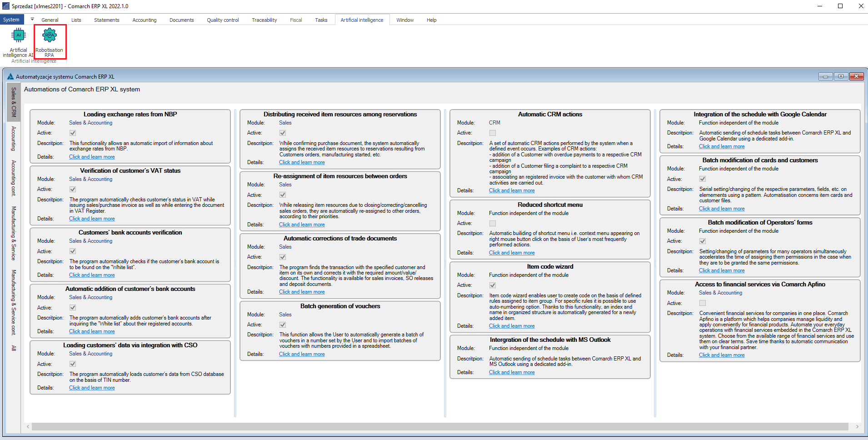Open learn more link for Operators' forms modification
868x440 pixels.
pyautogui.click(x=722, y=270)
